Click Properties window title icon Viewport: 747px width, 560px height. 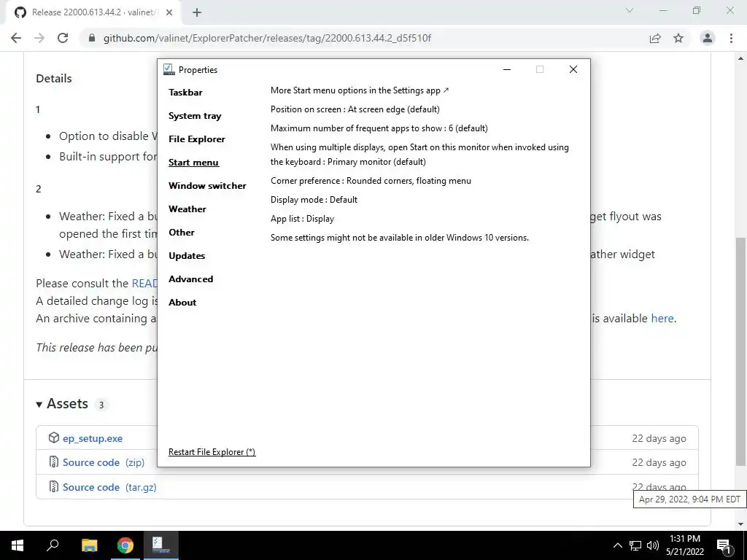169,69
